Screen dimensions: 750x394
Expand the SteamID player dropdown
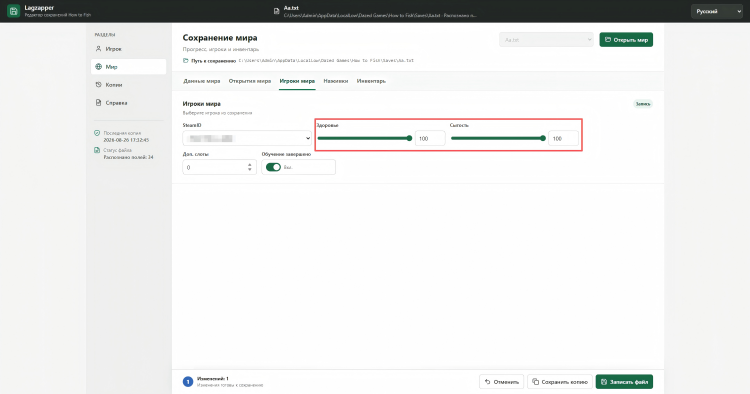click(x=247, y=138)
